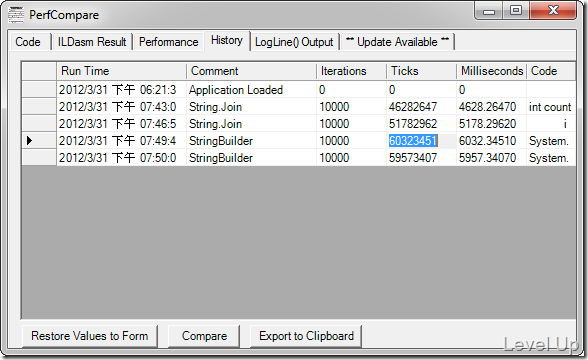Select the History tab

click(x=227, y=40)
